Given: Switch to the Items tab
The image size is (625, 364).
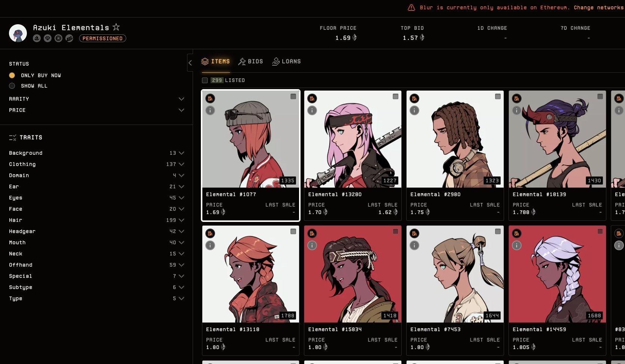Looking at the screenshot, I should coord(216,62).
